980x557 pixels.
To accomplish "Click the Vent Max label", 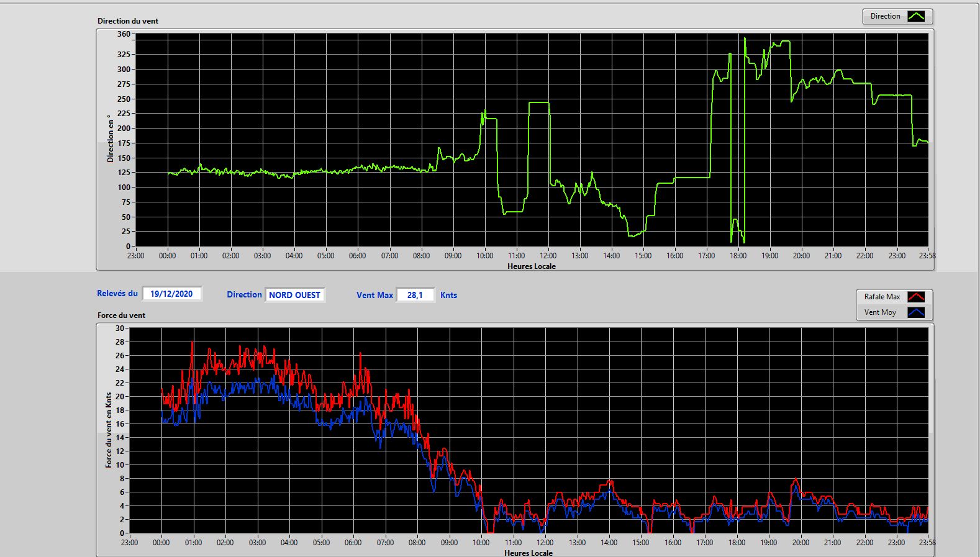I will 374,295.
